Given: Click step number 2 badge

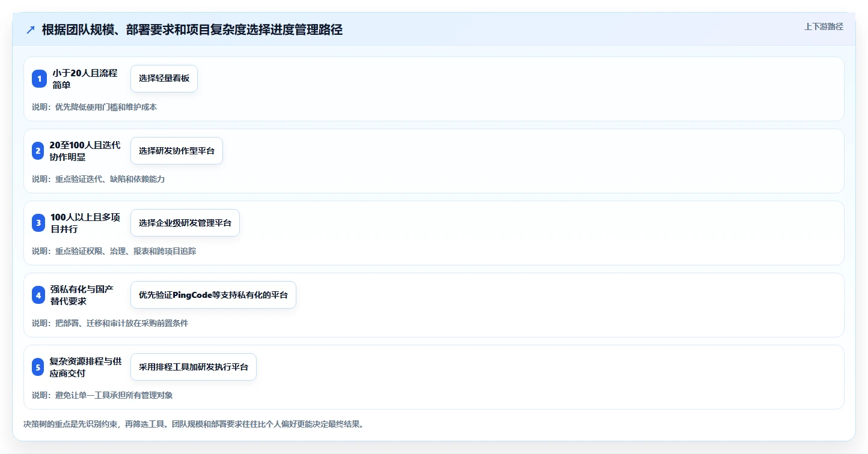Looking at the screenshot, I should coord(38,151).
